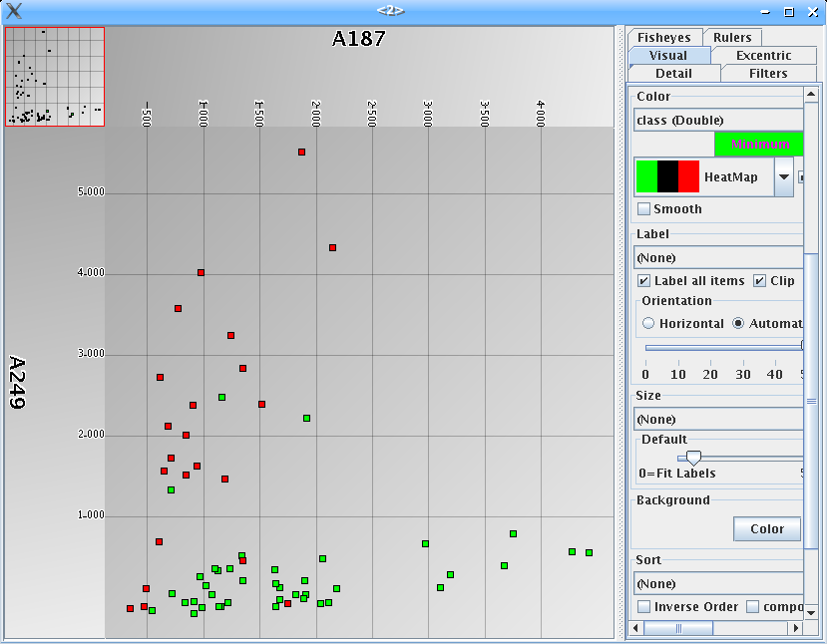The height and width of the screenshot is (644, 827).
Task: Click the small icon right of HeatMap dropdown
Action: [801, 177]
